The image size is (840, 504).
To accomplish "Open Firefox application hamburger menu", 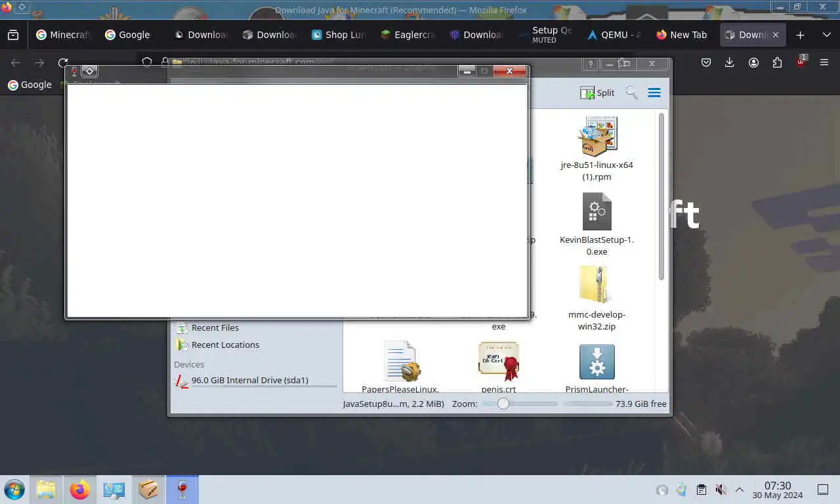I will 824,62.
